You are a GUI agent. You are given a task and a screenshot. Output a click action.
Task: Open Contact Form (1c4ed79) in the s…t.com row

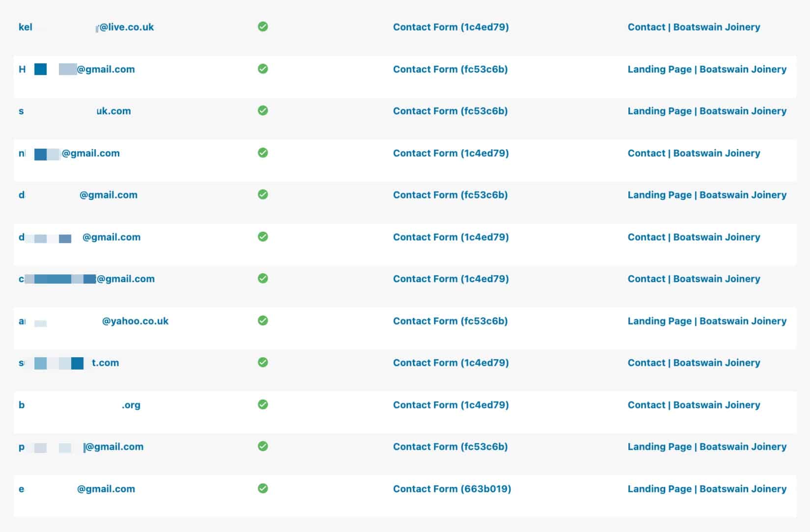tap(451, 363)
